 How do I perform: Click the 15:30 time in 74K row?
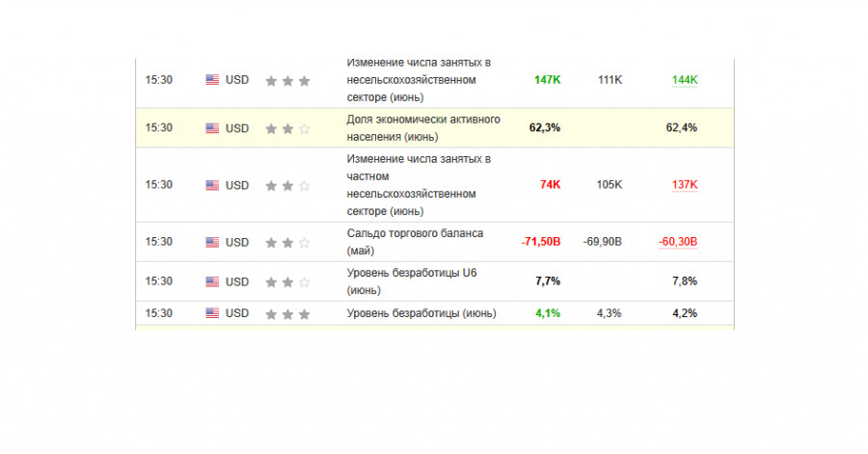159,185
